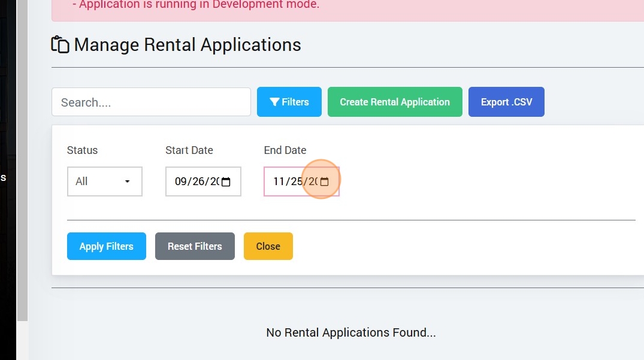Viewport: 644px width, 360px height.
Task: Click Reset Filters
Action: pyautogui.click(x=195, y=246)
